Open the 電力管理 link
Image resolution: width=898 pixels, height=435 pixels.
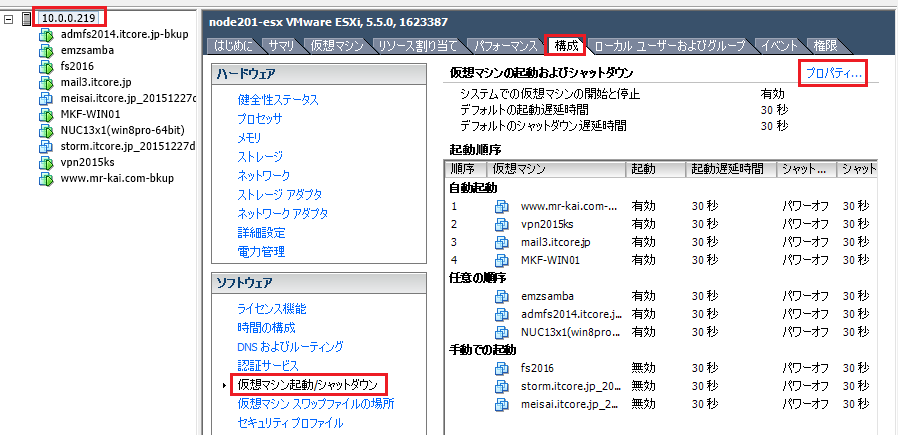click(261, 251)
